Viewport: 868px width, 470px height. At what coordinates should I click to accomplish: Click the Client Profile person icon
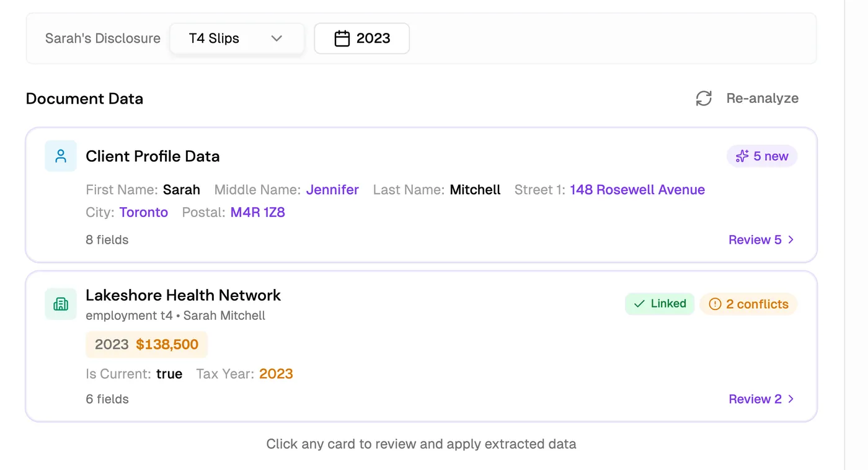point(61,156)
